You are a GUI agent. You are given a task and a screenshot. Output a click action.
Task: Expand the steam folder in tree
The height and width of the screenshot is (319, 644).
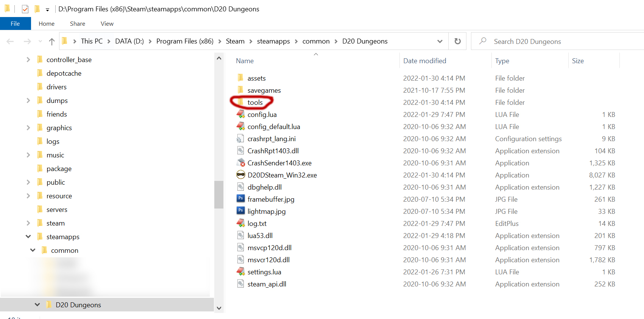point(28,223)
